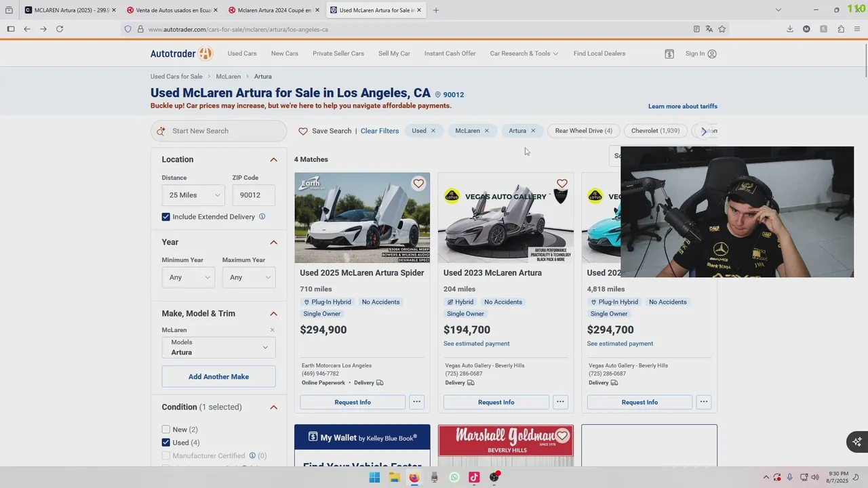This screenshot has width=868, height=488.
Task: Click Used Cars for Sale breadcrumb
Action: click(x=176, y=77)
